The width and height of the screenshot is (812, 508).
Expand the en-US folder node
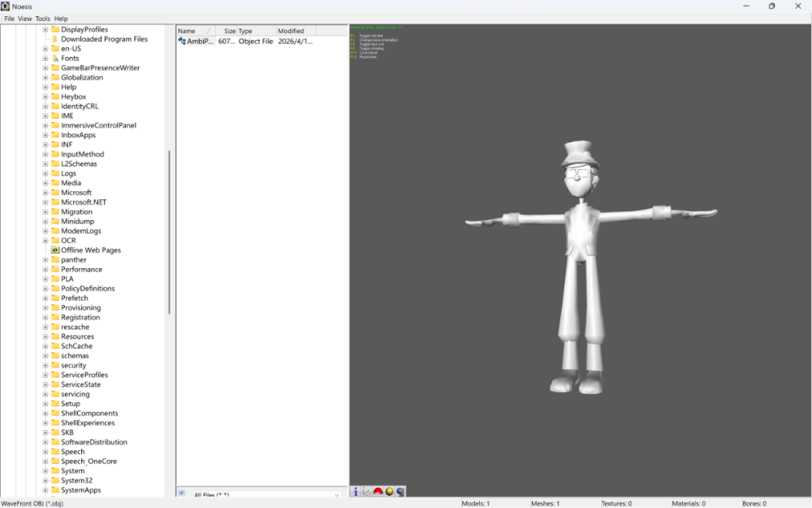45,49
